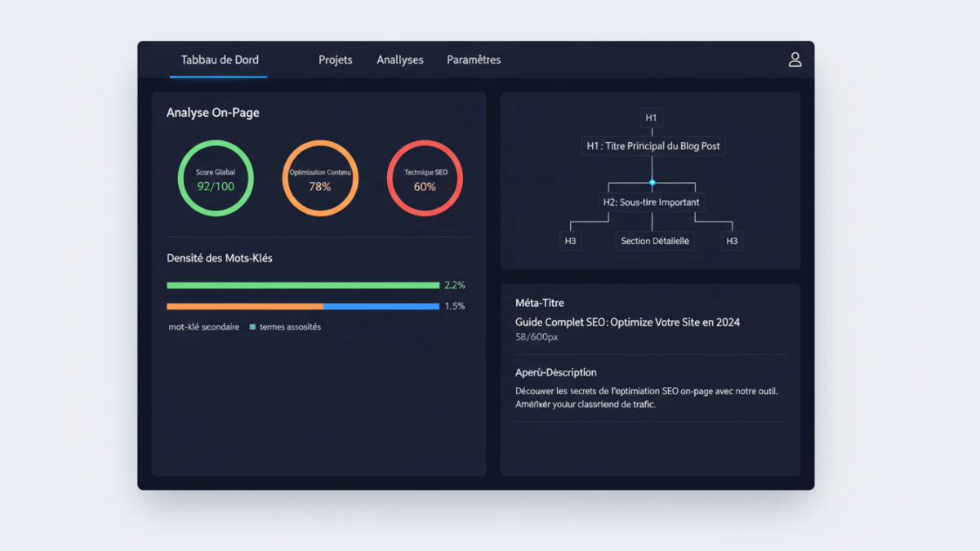Click the blue junction dot in heading tree
This screenshot has width=980, height=551.
coord(652,182)
